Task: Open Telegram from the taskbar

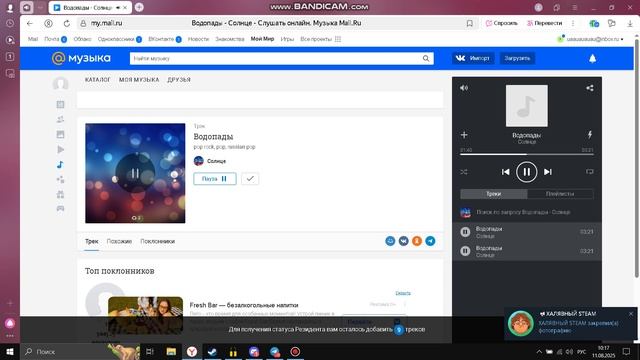Action: click(x=274, y=351)
